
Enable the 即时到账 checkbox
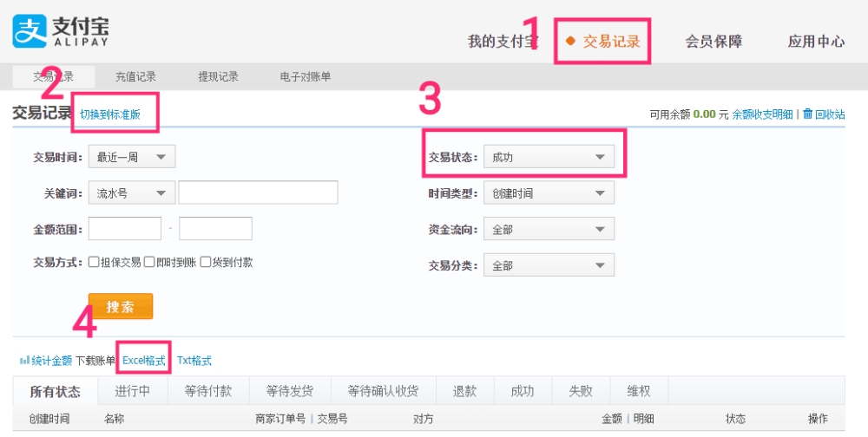[149, 262]
